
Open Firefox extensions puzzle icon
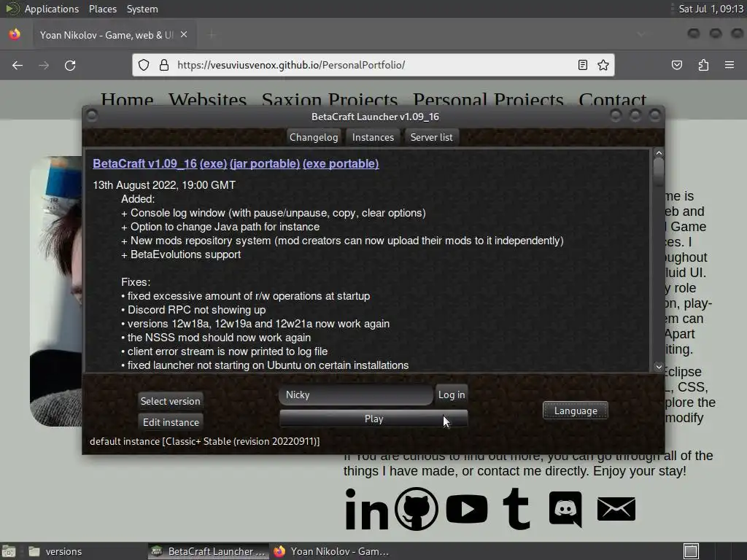point(703,65)
